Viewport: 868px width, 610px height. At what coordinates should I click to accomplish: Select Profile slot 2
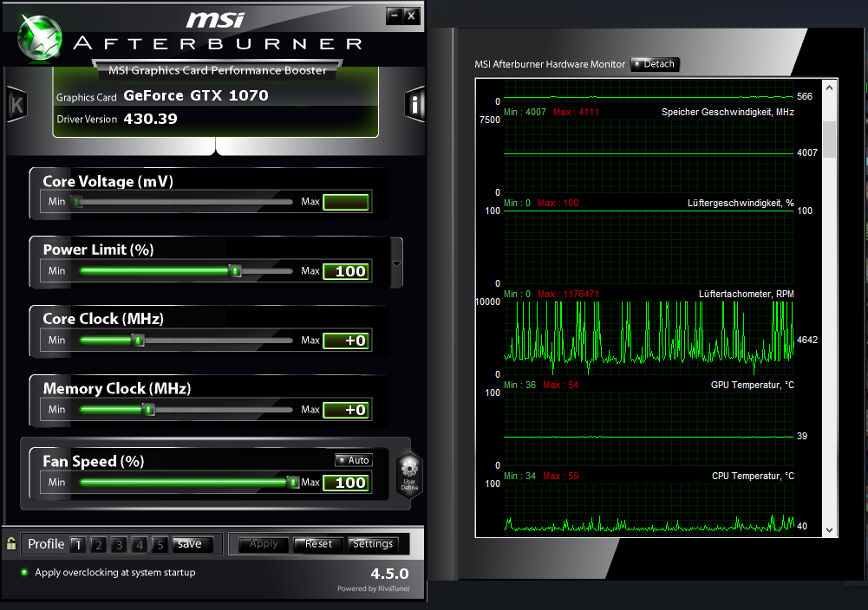pos(99,545)
